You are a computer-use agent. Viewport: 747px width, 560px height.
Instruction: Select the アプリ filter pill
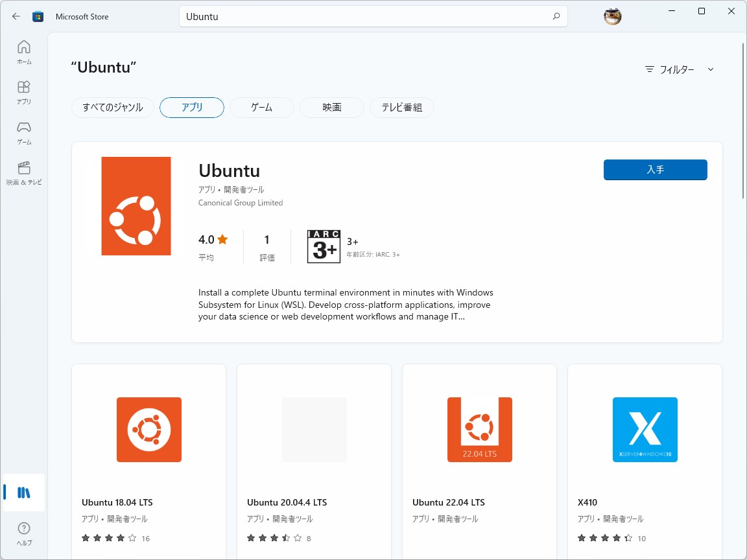pyautogui.click(x=191, y=108)
